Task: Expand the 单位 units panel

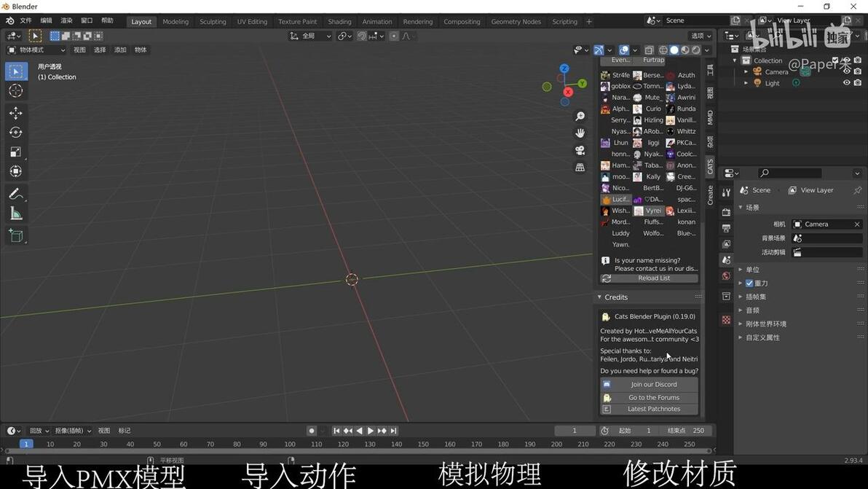Action: (x=741, y=269)
